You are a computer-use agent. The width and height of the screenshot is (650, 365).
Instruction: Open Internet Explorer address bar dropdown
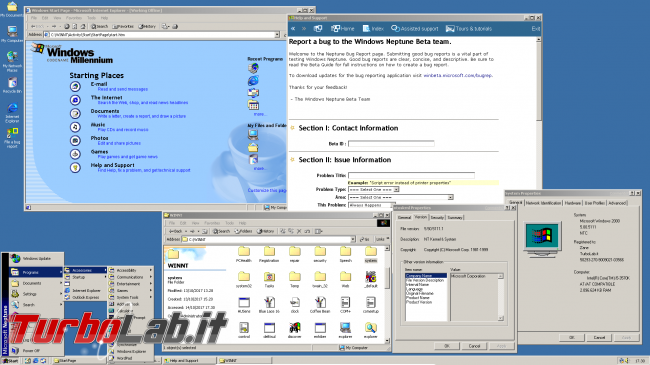point(277,35)
